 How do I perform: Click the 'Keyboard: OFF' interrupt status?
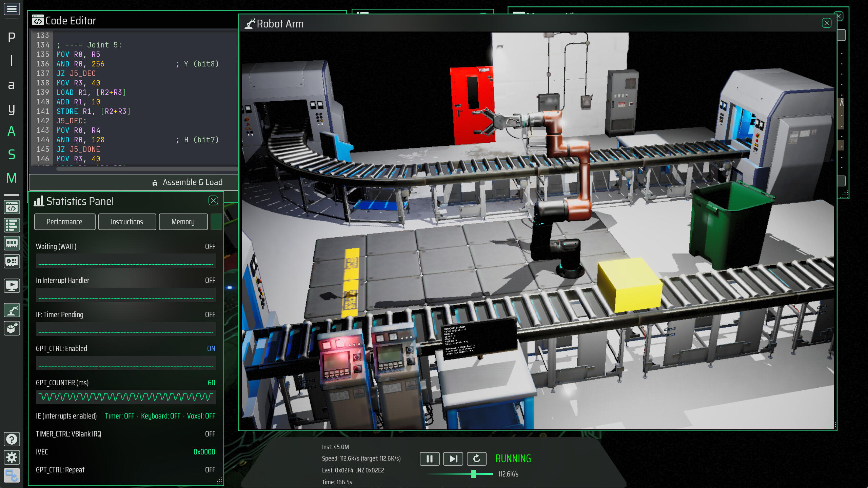tap(161, 416)
